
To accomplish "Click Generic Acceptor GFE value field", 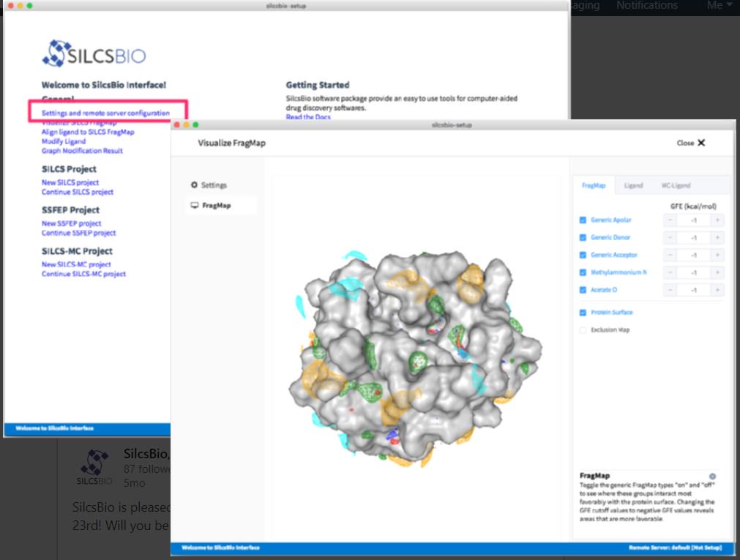I will [693, 255].
